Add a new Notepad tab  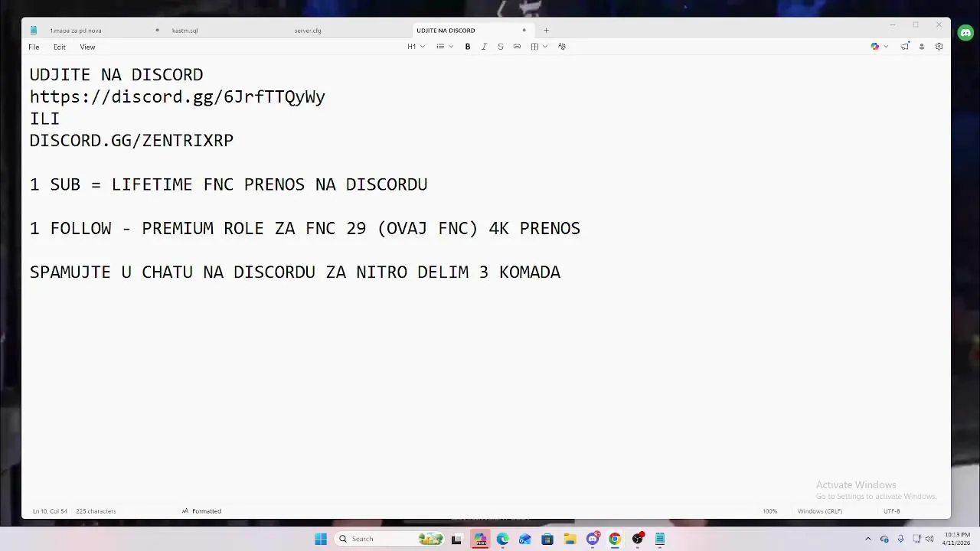pos(546,31)
